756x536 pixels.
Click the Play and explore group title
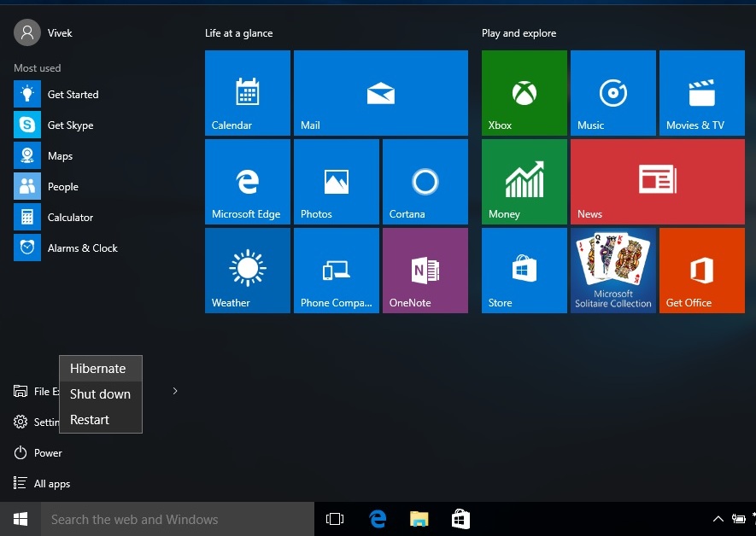[x=519, y=33]
